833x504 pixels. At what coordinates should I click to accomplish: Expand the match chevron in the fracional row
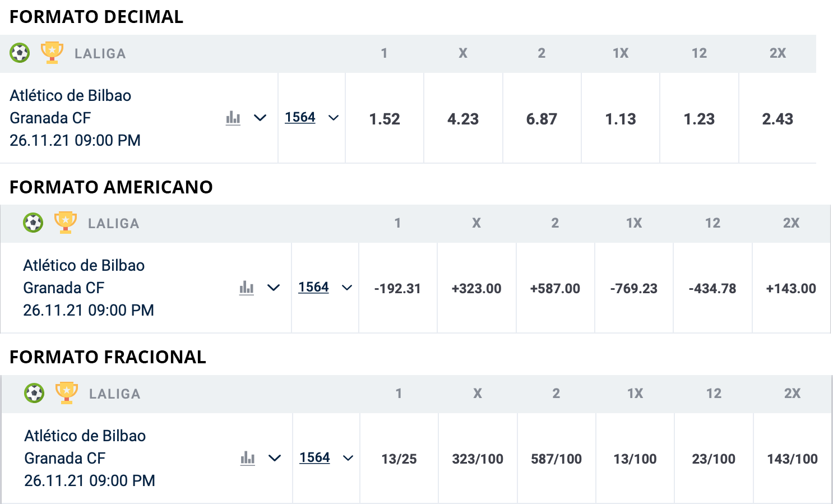pos(275,458)
